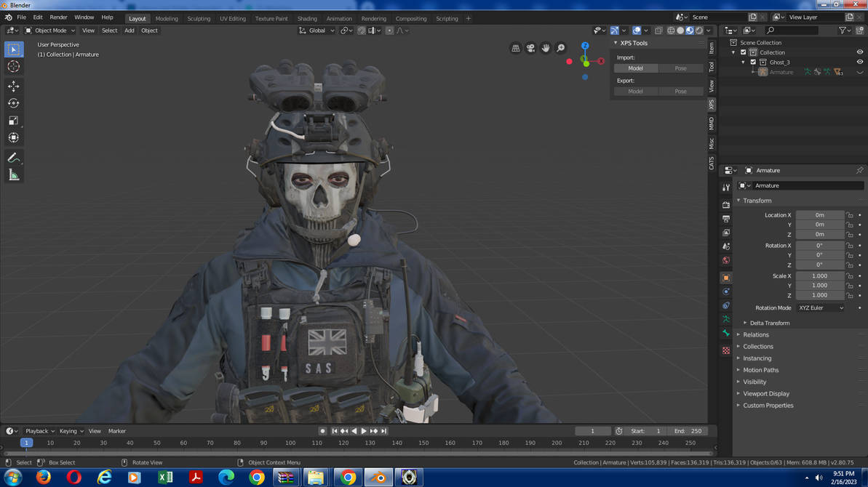This screenshot has width=868, height=487.
Task: Open the Tool settings properties tab
Action: pos(725,188)
